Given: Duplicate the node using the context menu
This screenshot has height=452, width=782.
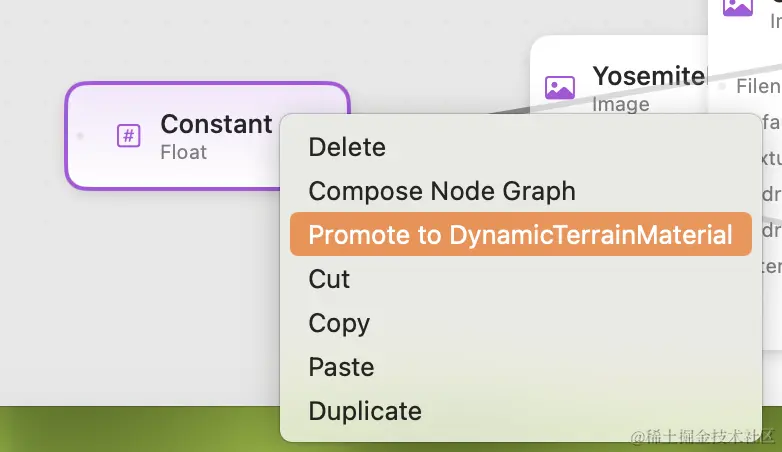Looking at the screenshot, I should (365, 411).
